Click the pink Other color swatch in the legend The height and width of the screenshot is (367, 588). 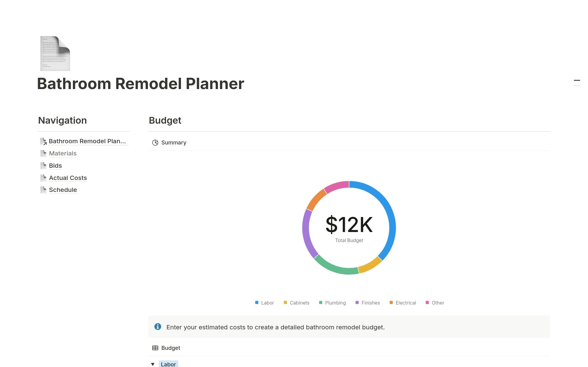point(427,303)
